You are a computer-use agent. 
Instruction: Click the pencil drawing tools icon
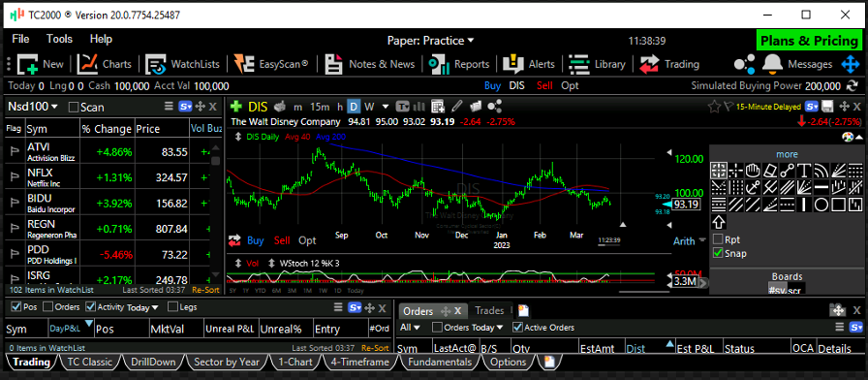457,107
